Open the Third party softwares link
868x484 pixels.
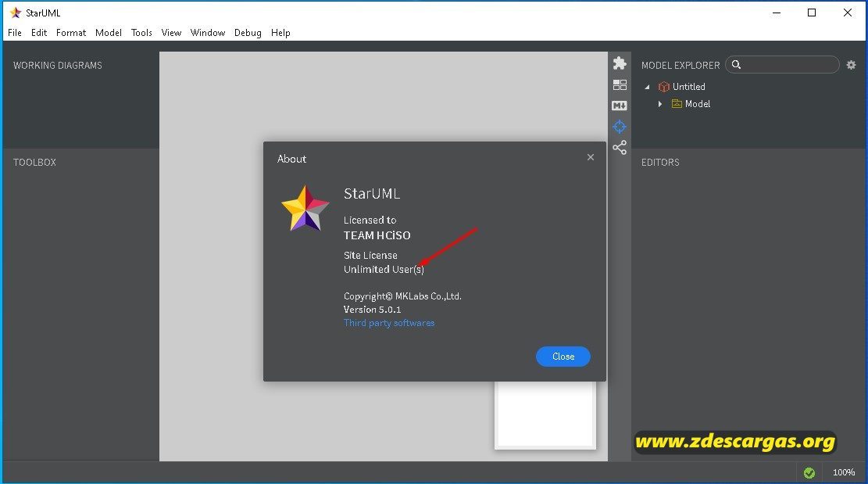(389, 323)
